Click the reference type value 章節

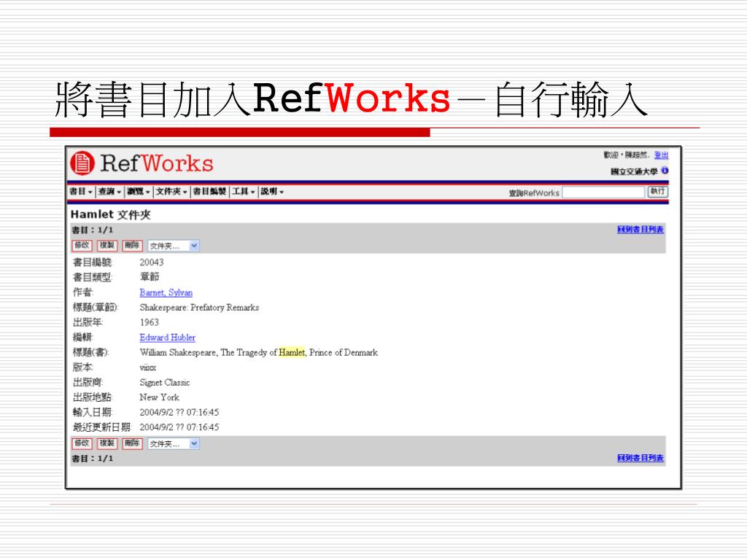click(149, 277)
